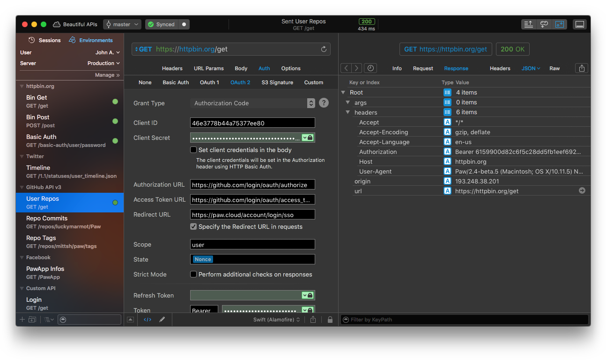Collapse the GitHub API v3 group
This screenshot has width=606, height=364.
coord(22,187)
